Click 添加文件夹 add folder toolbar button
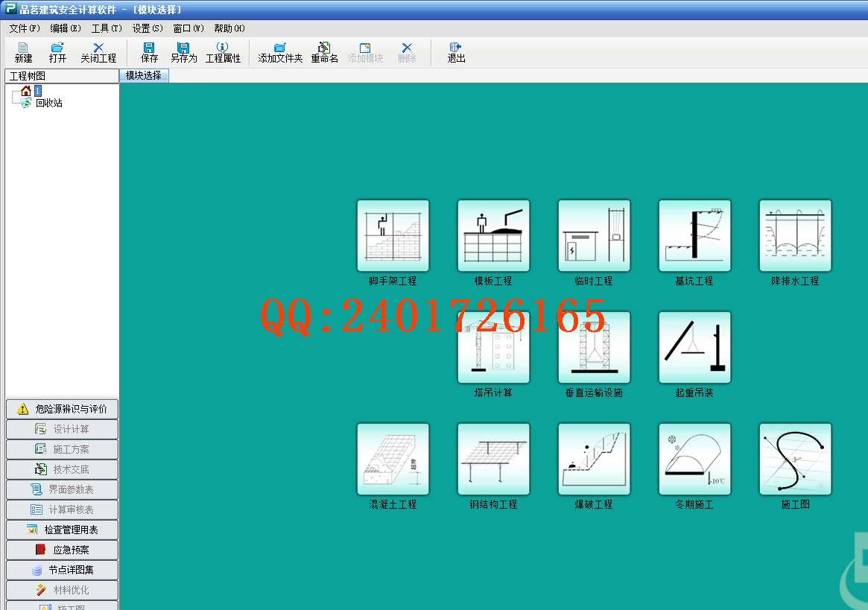This screenshot has height=610, width=868. tap(280, 52)
